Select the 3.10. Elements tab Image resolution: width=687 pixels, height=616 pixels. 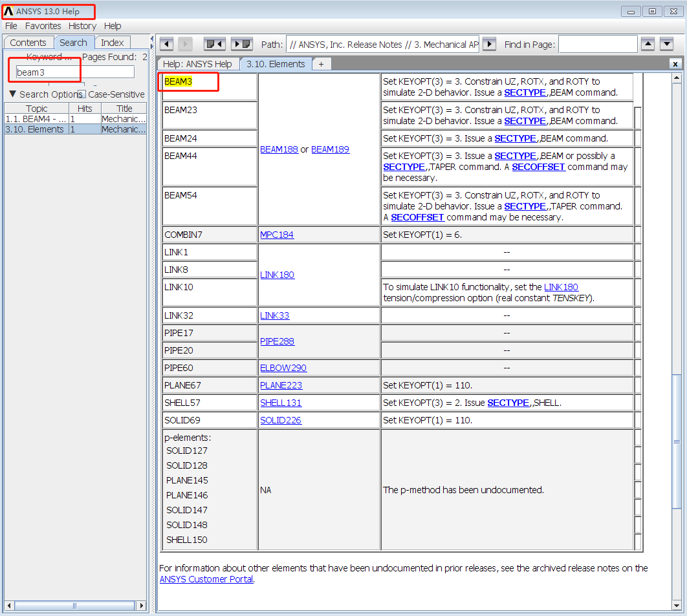(x=276, y=64)
